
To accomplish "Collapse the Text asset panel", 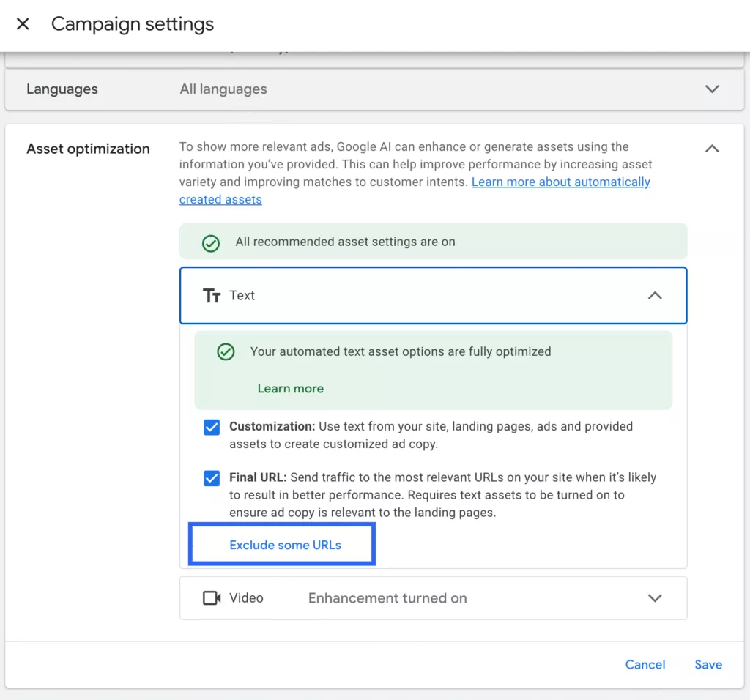I will tap(655, 296).
